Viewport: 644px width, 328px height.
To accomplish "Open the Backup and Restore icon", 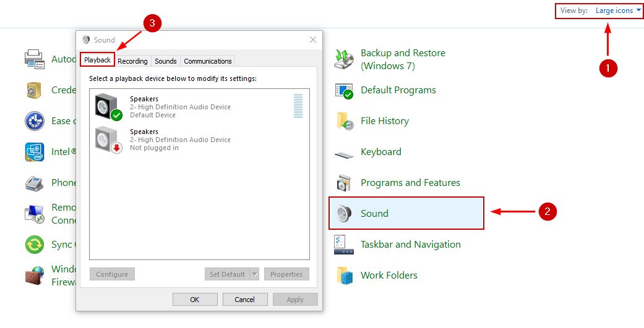I will 344,59.
